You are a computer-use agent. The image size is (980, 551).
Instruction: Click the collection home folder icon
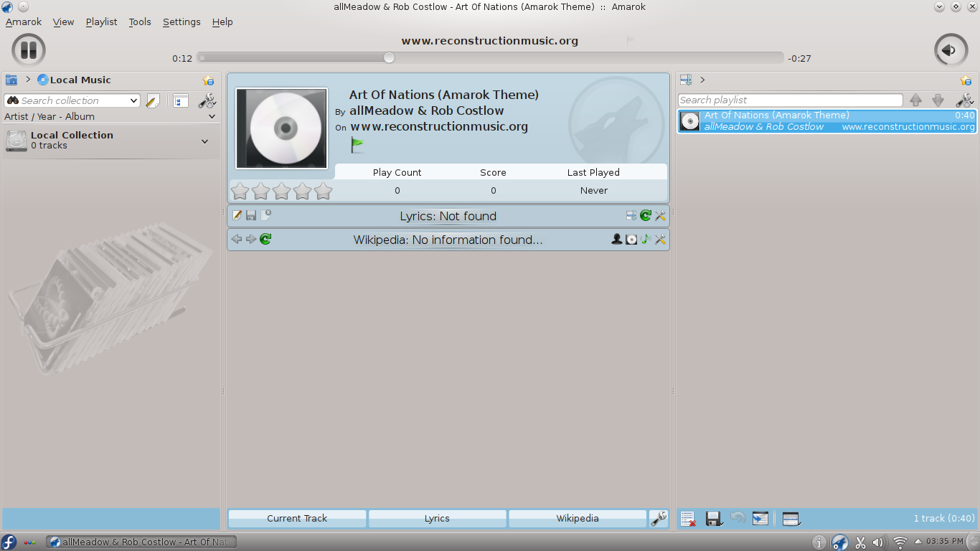[11, 80]
